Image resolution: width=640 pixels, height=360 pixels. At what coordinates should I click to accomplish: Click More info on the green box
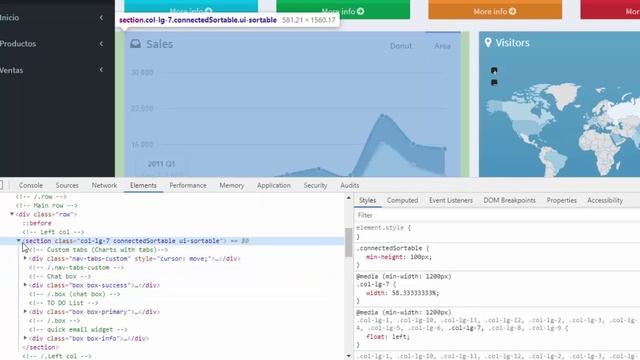pyautogui.click(x=343, y=11)
